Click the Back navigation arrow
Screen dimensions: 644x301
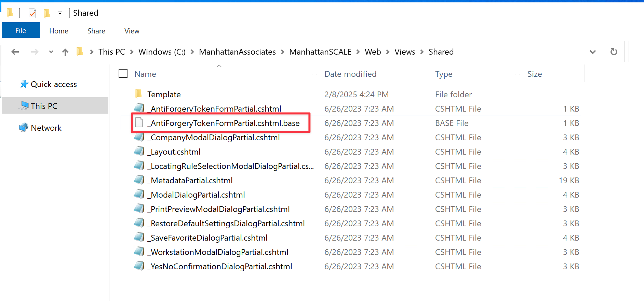point(15,52)
